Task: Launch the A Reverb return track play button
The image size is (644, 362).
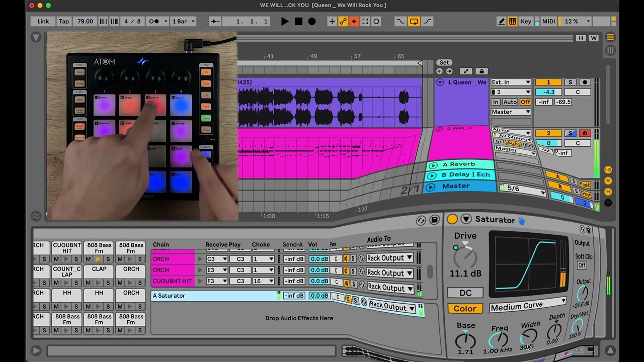Action: 433,165
